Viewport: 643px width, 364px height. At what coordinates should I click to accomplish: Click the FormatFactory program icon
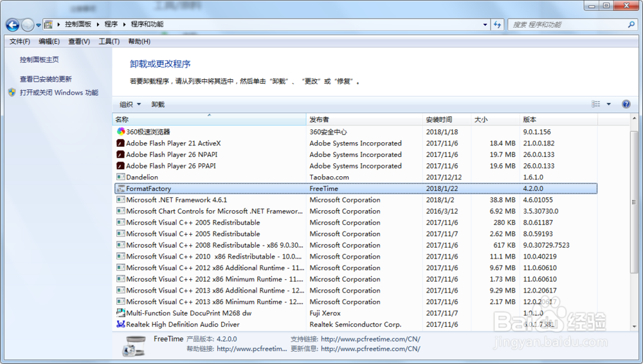[121, 188]
